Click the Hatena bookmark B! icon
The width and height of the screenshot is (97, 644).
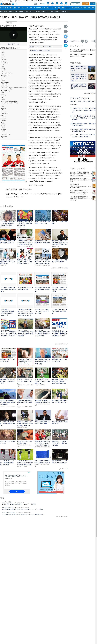[66, 46]
